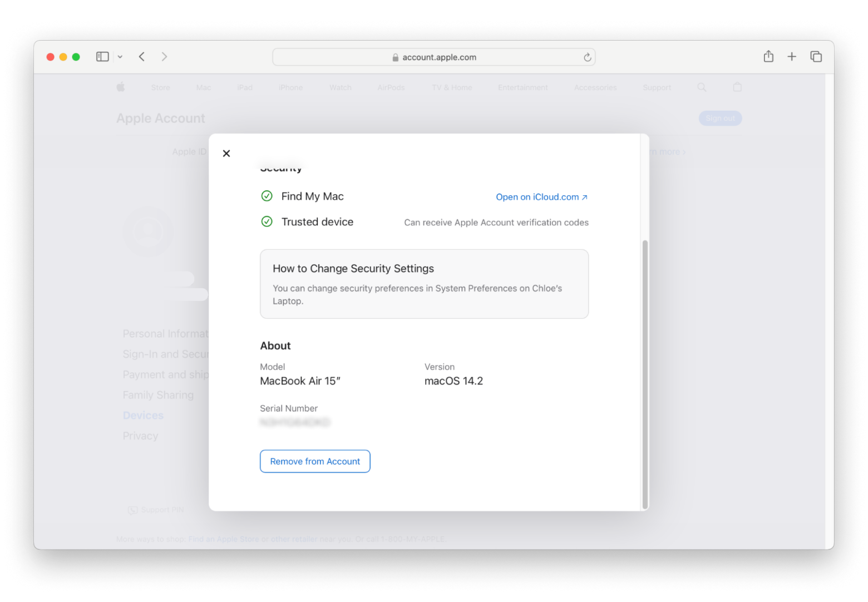This screenshot has width=868, height=602.
Task: Open the TV & Home menu item
Action: [x=452, y=88]
